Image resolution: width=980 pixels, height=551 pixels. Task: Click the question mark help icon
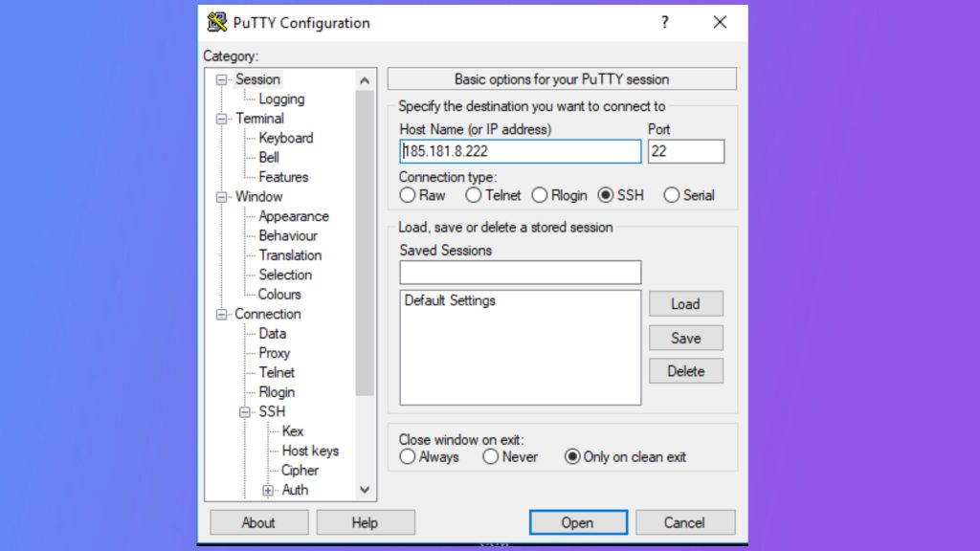[665, 23]
